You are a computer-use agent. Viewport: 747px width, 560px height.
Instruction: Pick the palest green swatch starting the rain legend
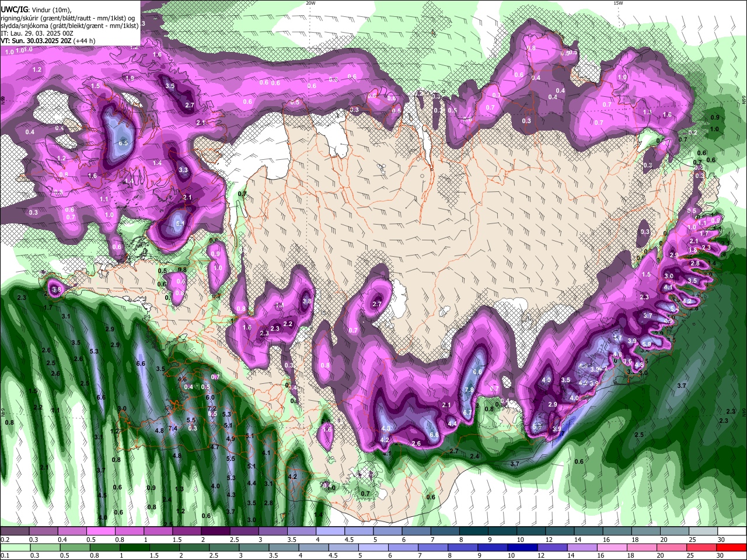coord(15,548)
